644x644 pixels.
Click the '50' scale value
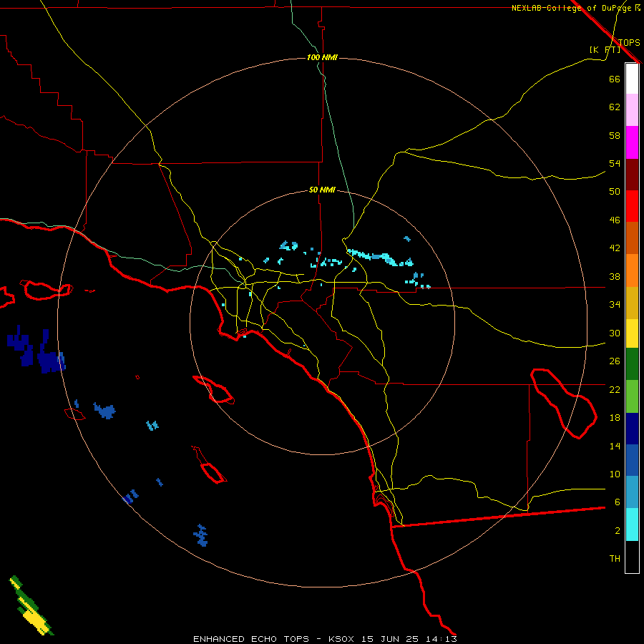click(x=615, y=192)
